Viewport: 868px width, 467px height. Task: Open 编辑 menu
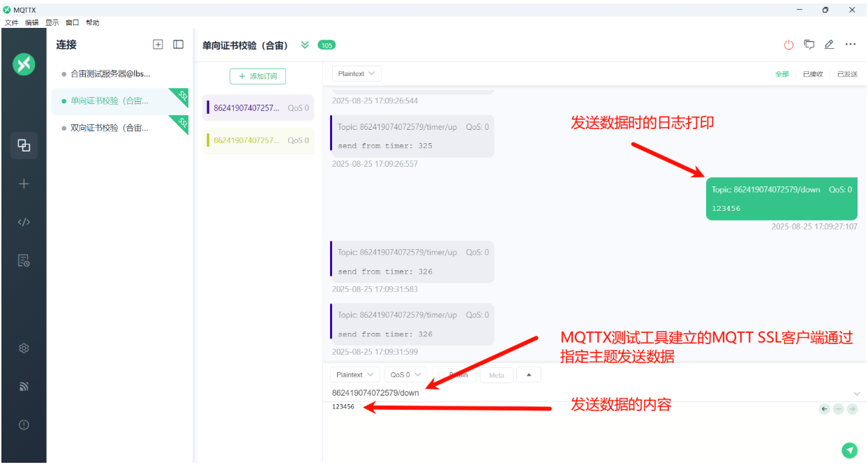pyautogui.click(x=31, y=22)
